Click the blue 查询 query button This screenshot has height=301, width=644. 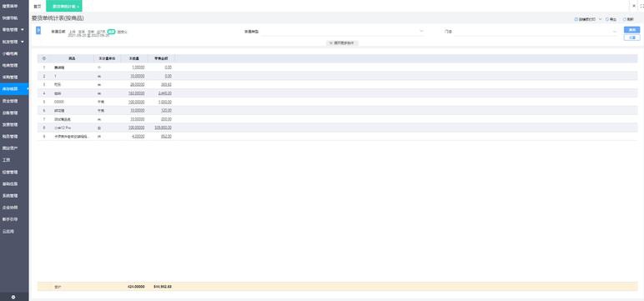point(631,30)
